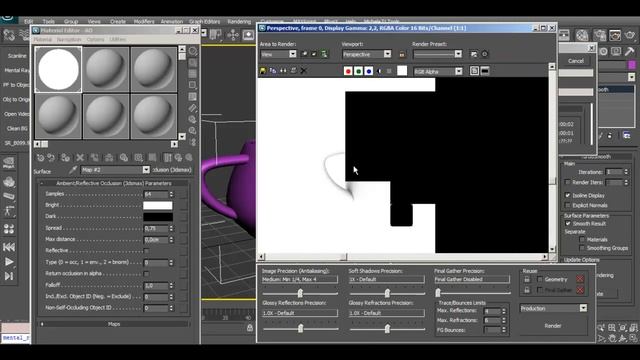Click the Spread value field
Screen dimensions: 640x360
point(156,229)
